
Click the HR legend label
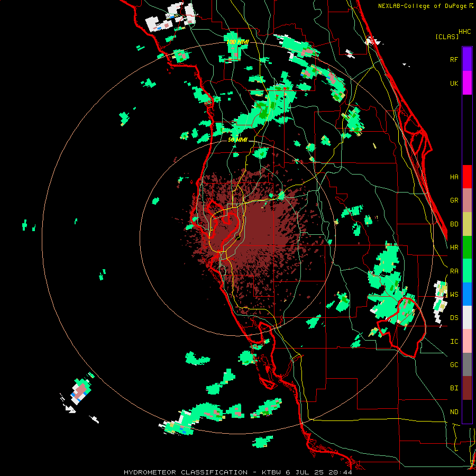pyautogui.click(x=454, y=248)
